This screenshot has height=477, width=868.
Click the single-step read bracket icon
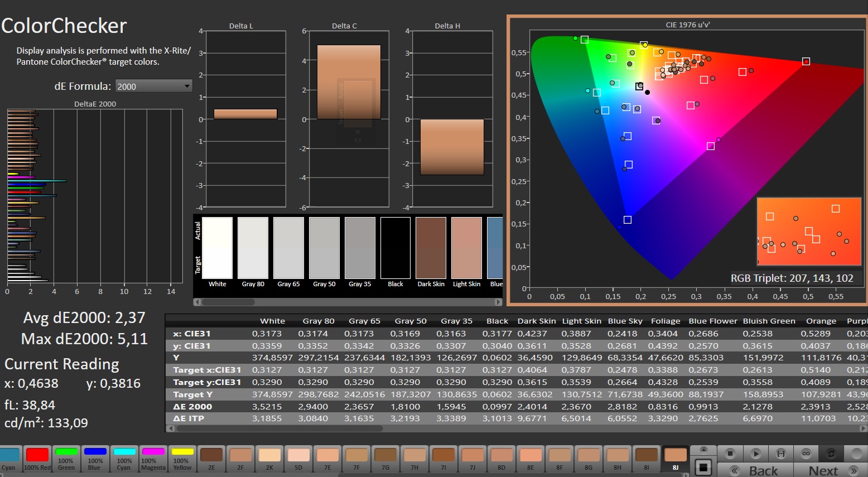[x=781, y=454]
